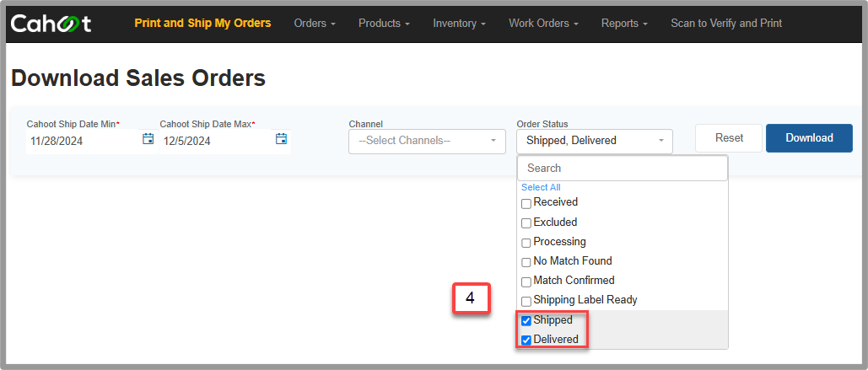This screenshot has width=868, height=370.
Task: Open Scan to Verify and Print
Action: coord(726,24)
